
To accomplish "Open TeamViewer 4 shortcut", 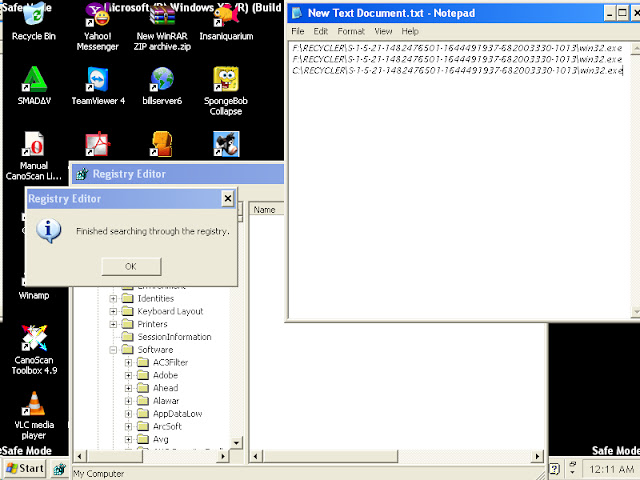I will tap(98, 85).
